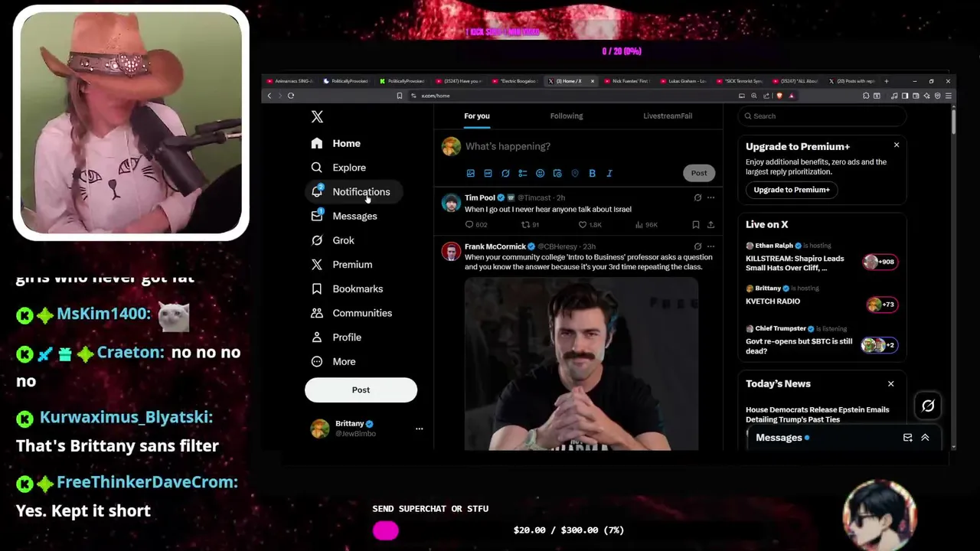Add media image icon in composer
The image size is (980, 551).
470,174
